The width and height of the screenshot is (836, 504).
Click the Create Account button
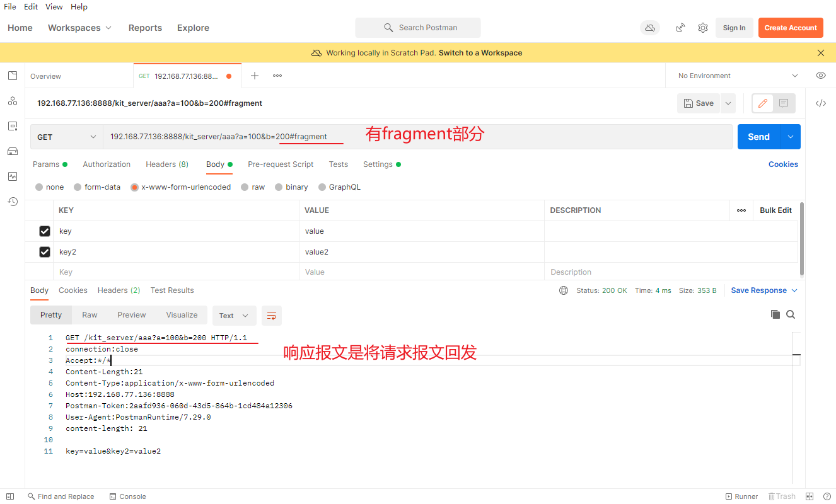(791, 28)
